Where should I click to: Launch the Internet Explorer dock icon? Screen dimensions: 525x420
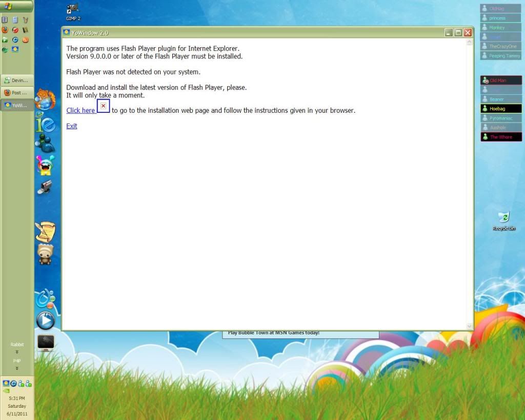pos(46,123)
